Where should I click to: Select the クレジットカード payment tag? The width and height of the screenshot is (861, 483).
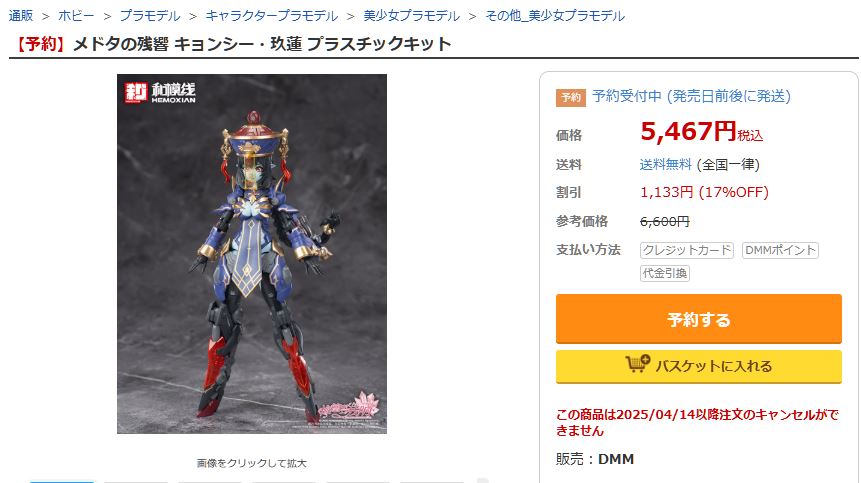(686, 250)
